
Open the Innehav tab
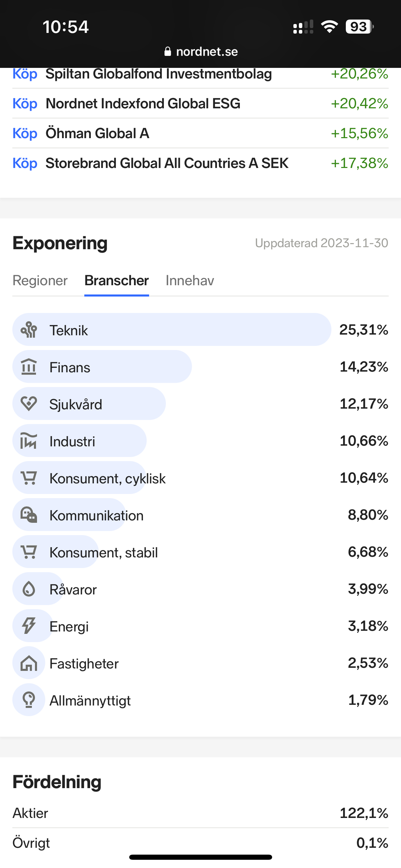190,281
